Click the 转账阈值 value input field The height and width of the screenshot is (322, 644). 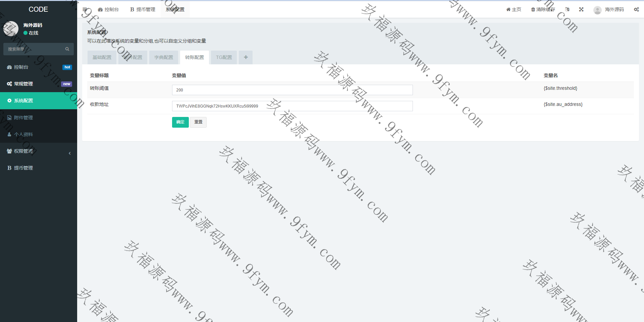pyautogui.click(x=292, y=90)
